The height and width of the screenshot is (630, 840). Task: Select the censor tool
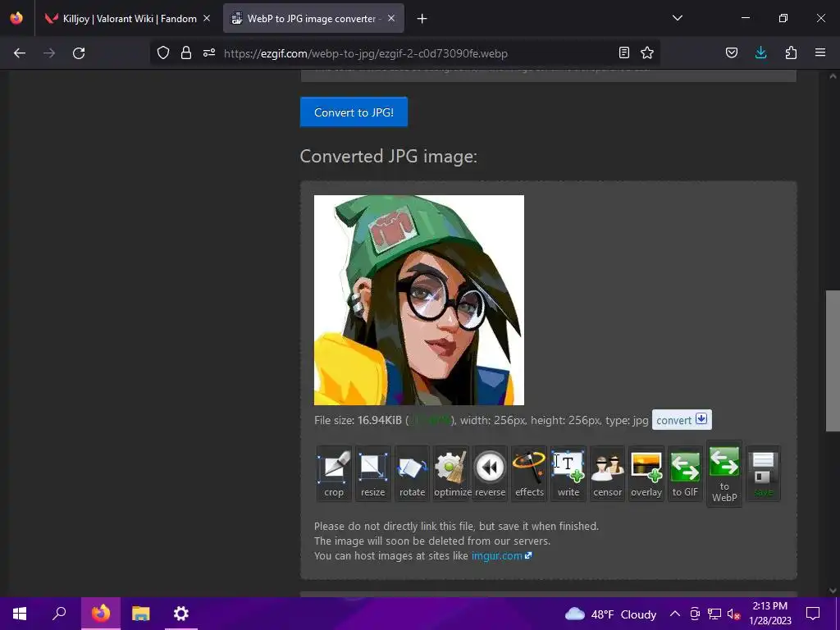[x=608, y=473]
